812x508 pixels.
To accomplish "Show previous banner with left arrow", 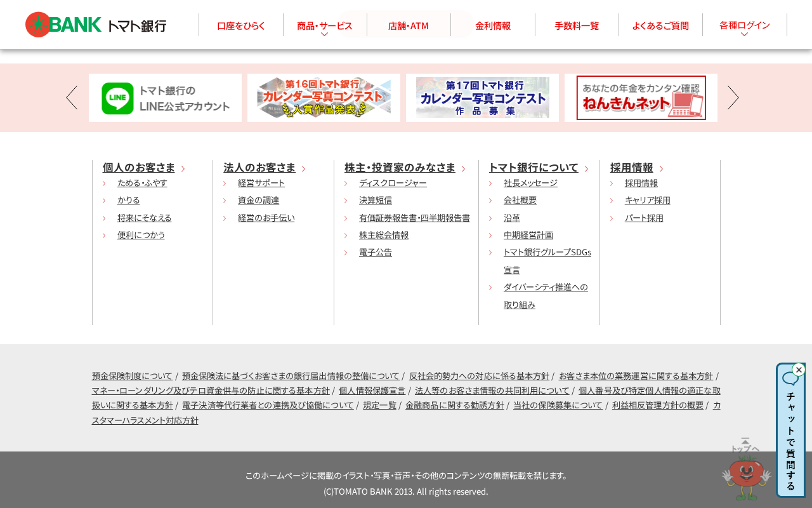I will tap(72, 98).
